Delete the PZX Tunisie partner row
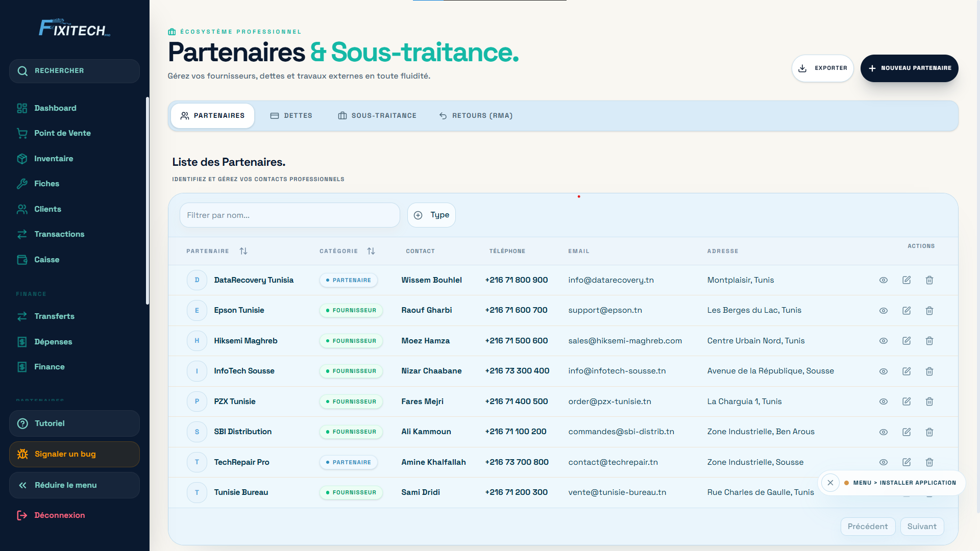Viewport: 980px width, 551px height. pos(929,402)
